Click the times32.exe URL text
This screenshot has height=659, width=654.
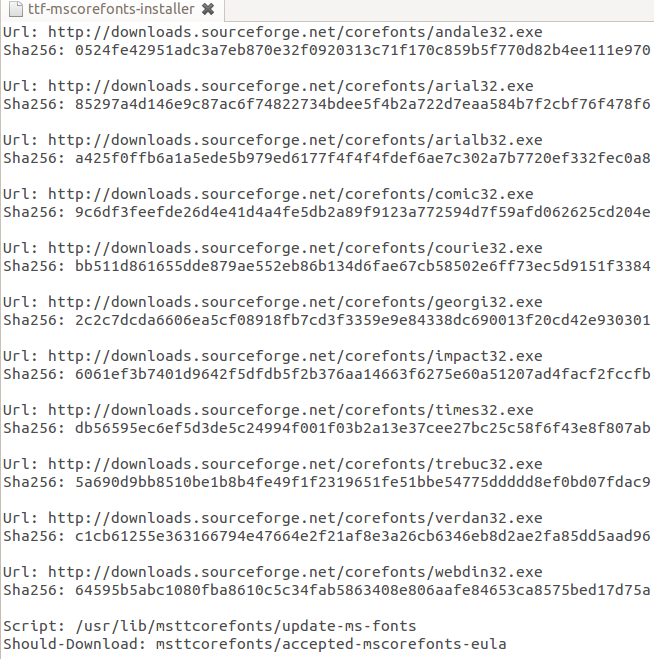290,411
